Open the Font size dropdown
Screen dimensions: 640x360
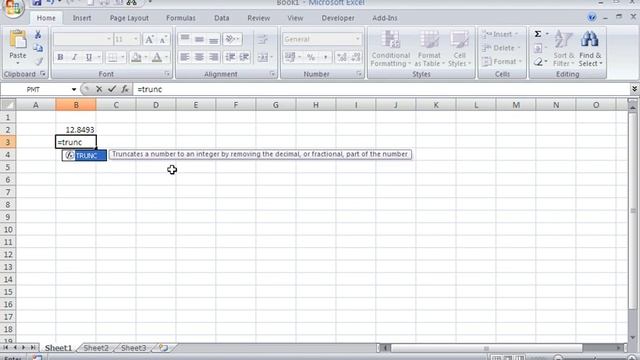point(136,39)
